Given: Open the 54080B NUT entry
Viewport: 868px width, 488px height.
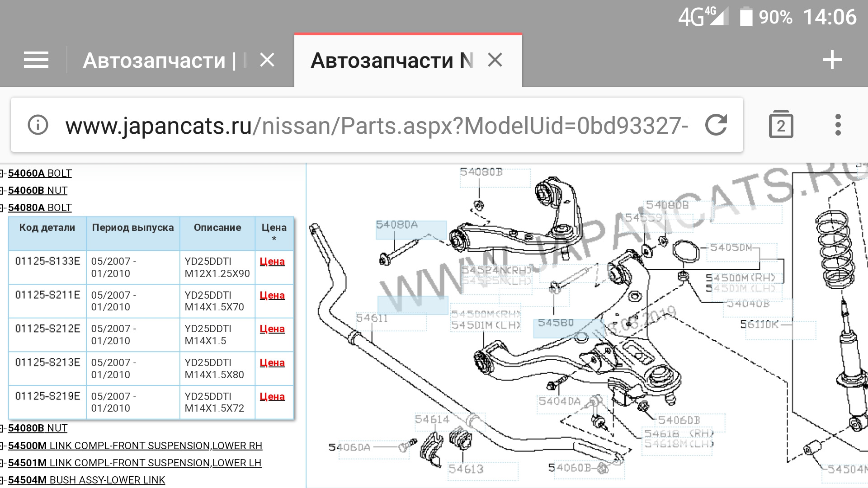Looking at the screenshot, I should (x=38, y=428).
